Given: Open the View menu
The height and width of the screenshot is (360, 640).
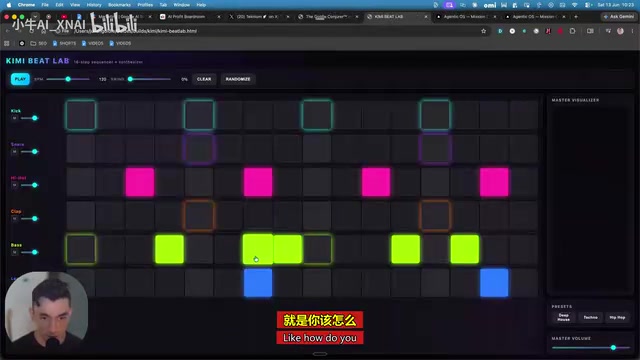Looking at the screenshot, I should (75, 5).
